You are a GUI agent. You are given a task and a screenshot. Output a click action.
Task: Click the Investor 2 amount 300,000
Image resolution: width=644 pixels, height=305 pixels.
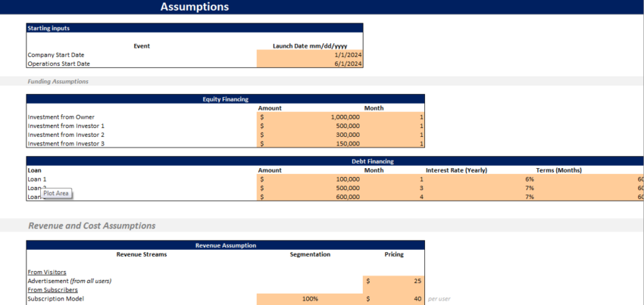[310, 135]
